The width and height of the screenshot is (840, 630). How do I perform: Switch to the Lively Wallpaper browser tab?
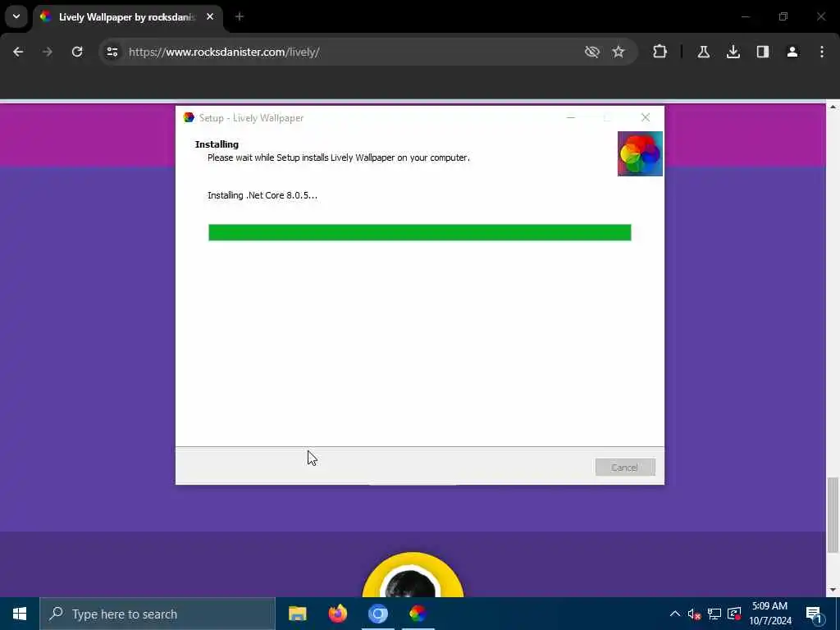point(127,17)
